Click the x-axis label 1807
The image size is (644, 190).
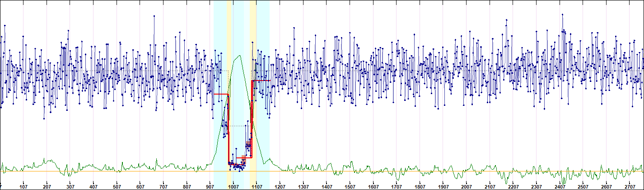click(419, 186)
